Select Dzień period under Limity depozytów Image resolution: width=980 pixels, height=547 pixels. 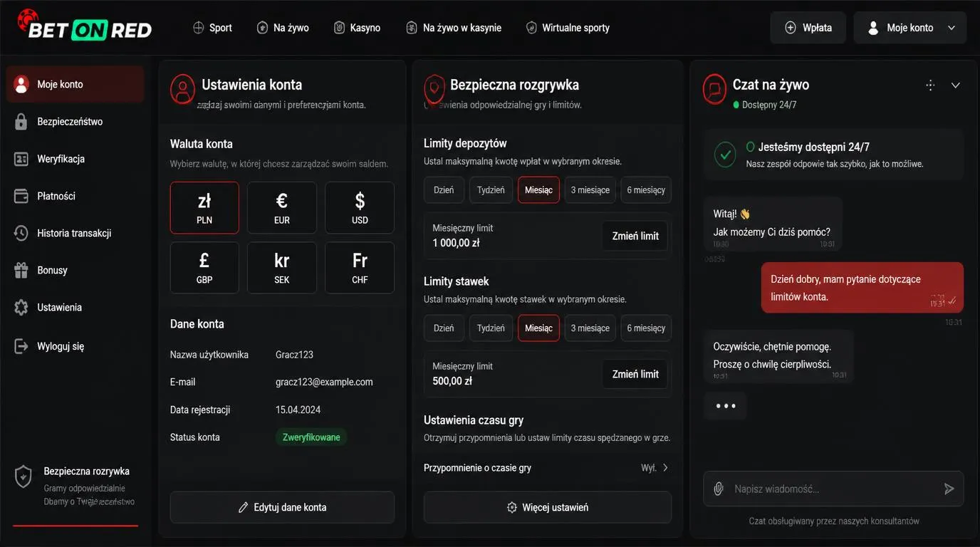[x=444, y=190]
